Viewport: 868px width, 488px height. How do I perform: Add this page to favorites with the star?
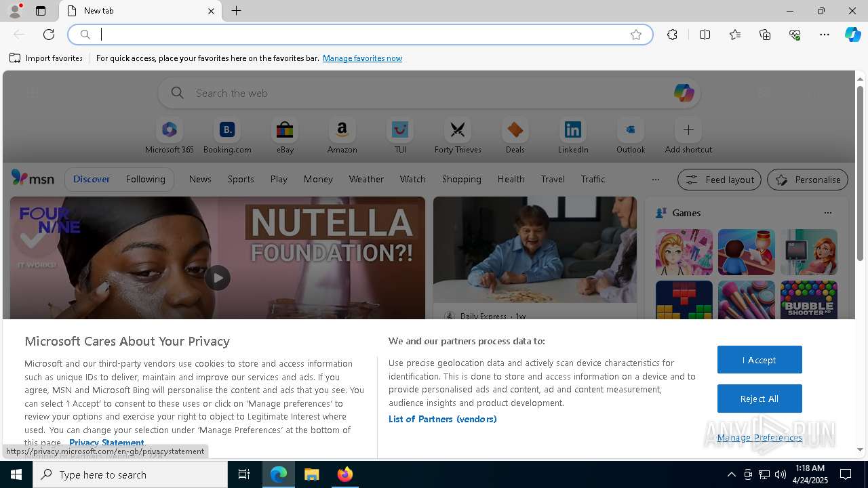pyautogui.click(x=636, y=35)
